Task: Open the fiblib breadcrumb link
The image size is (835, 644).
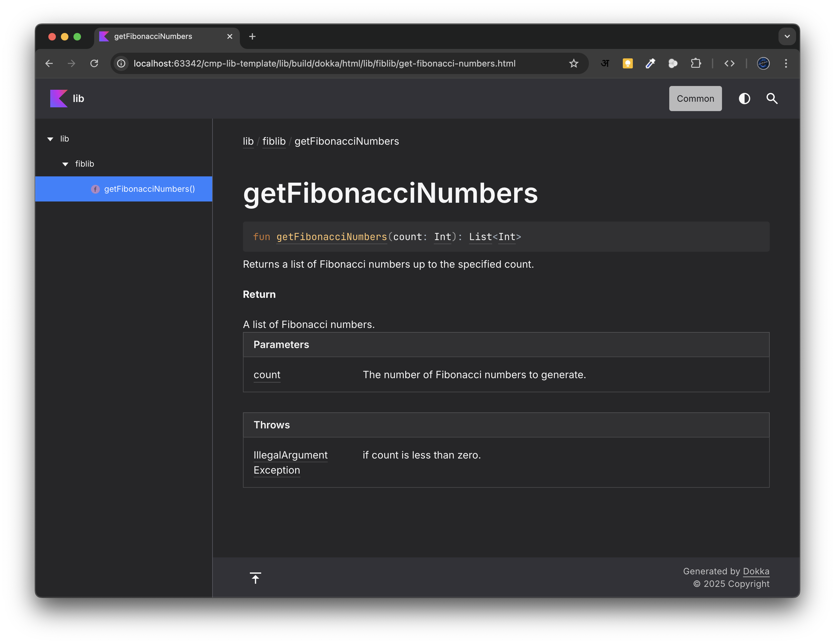Action: (x=274, y=141)
